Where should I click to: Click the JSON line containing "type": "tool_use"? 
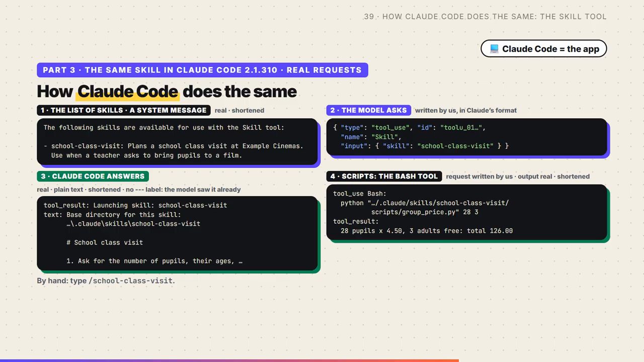[409, 128]
